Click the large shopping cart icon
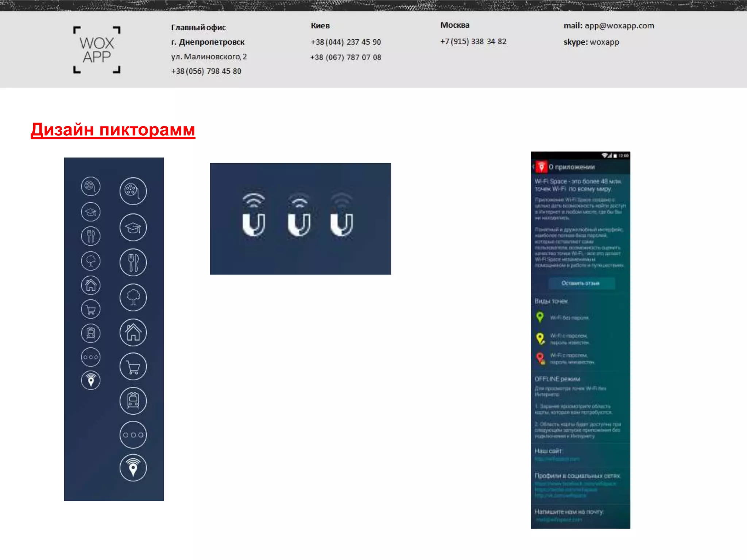The width and height of the screenshot is (747, 560). point(133,367)
